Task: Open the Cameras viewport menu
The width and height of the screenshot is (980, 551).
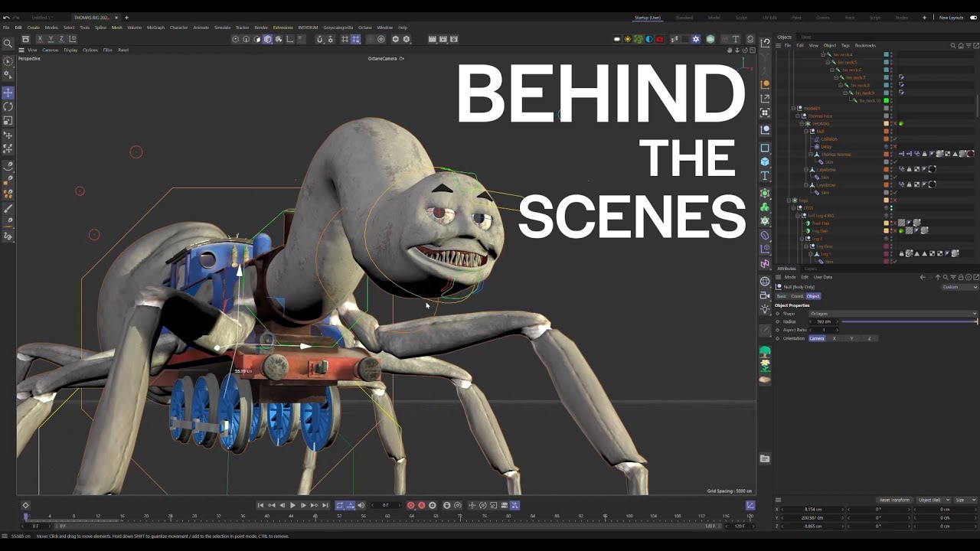Action: point(51,50)
